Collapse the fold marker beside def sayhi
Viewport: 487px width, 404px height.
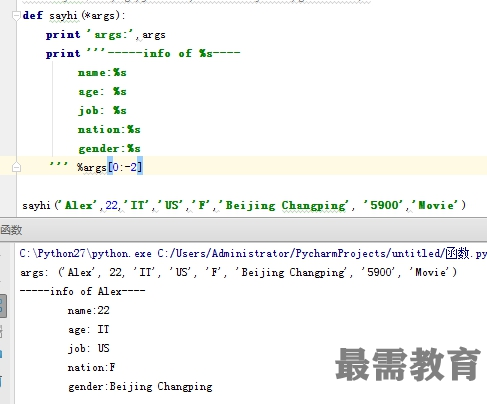[16, 15]
